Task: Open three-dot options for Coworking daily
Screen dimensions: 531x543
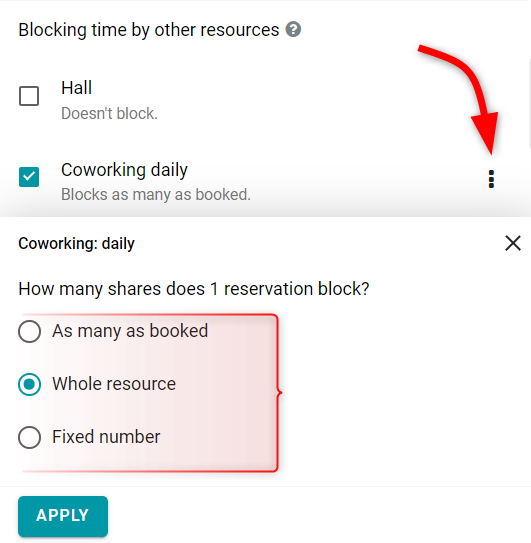Action: [x=491, y=179]
